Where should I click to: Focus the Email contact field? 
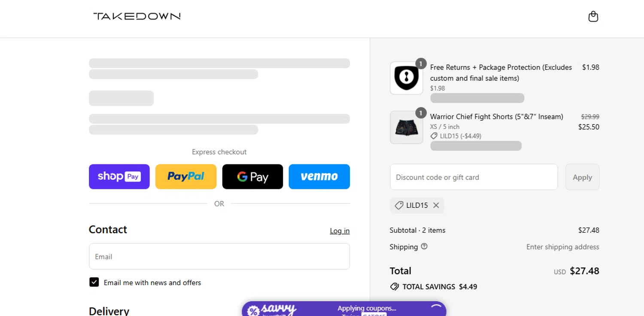(x=219, y=256)
